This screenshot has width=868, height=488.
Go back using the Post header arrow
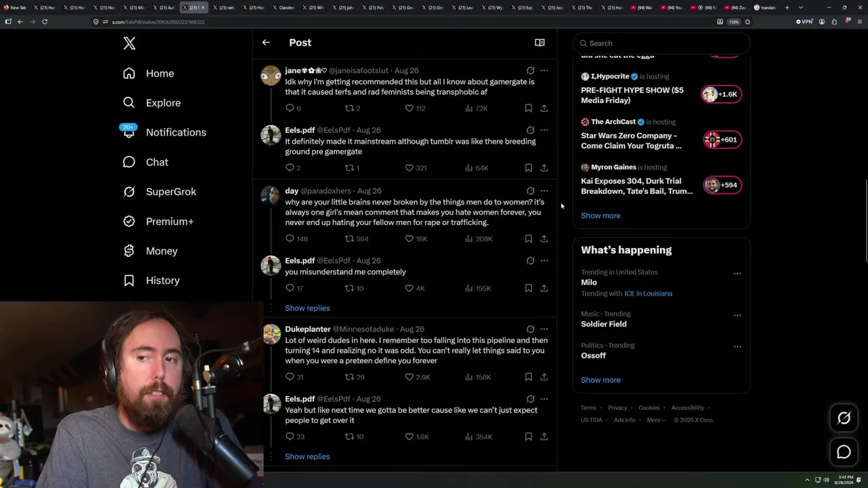(266, 43)
